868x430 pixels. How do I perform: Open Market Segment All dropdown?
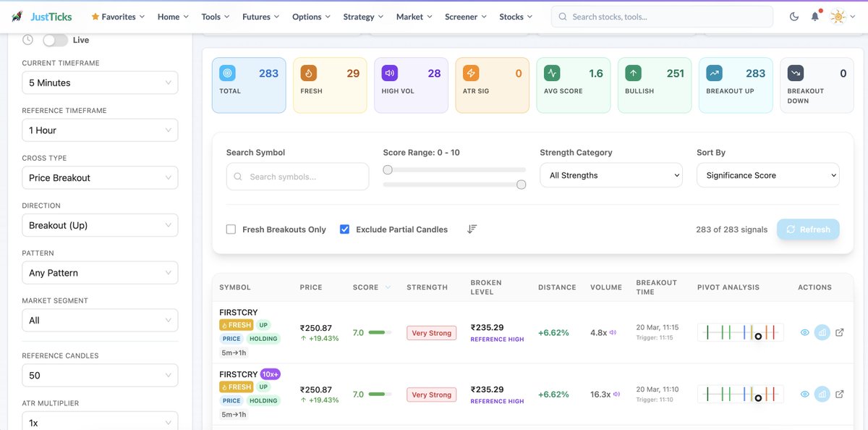[x=100, y=320]
